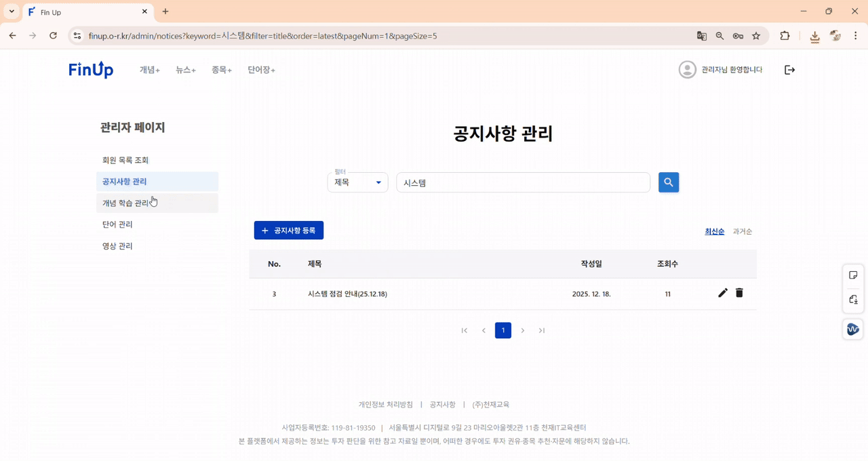
Task: Open the 제목 filter dropdown
Action: pyautogui.click(x=357, y=182)
